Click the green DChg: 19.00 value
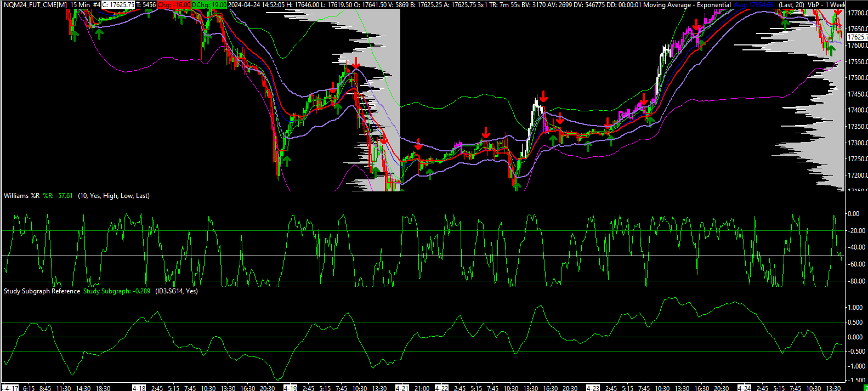Image resolution: width=868 pixels, height=391 pixels. [209, 4]
